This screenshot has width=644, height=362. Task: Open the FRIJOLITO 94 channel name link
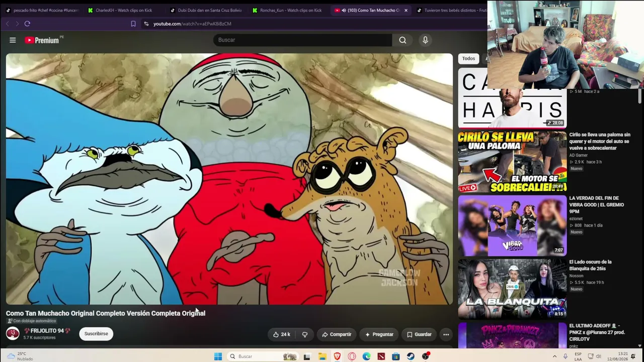47,331
